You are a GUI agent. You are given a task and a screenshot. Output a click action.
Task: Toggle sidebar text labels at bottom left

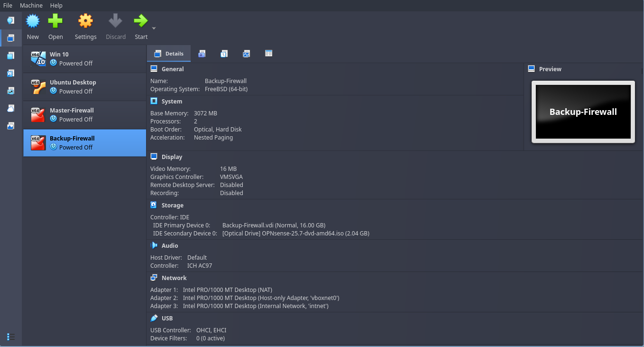[10, 337]
